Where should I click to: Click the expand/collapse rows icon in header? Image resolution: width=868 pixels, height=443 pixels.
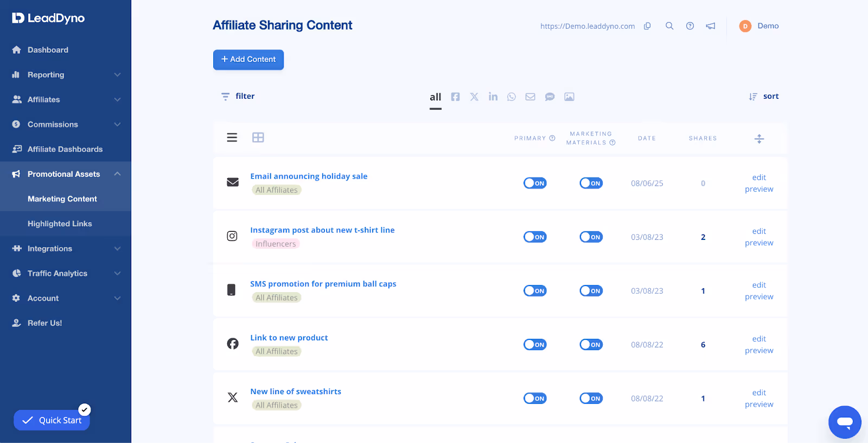(759, 138)
